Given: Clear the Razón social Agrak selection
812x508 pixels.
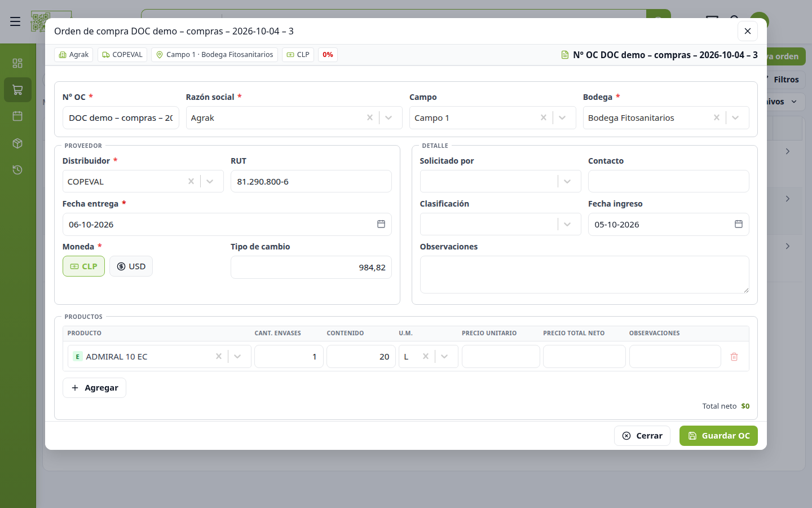Looking at the screenshot, I should [370, 118].
